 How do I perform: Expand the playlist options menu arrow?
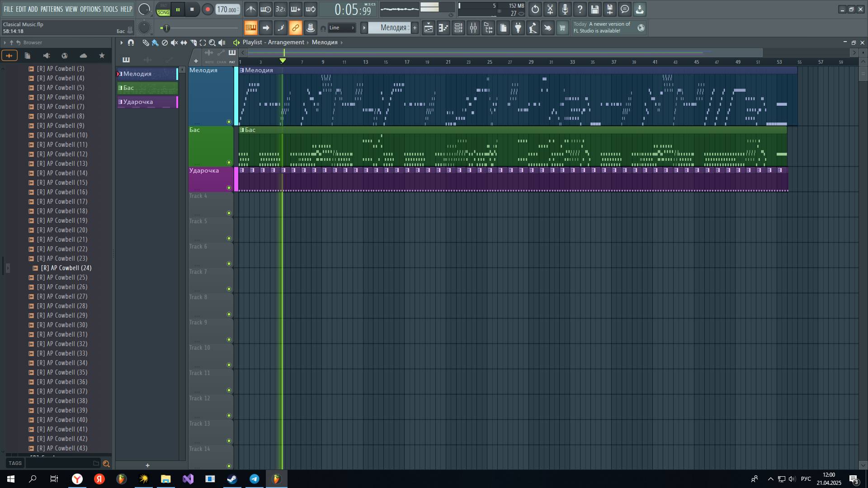coord(121,42)
